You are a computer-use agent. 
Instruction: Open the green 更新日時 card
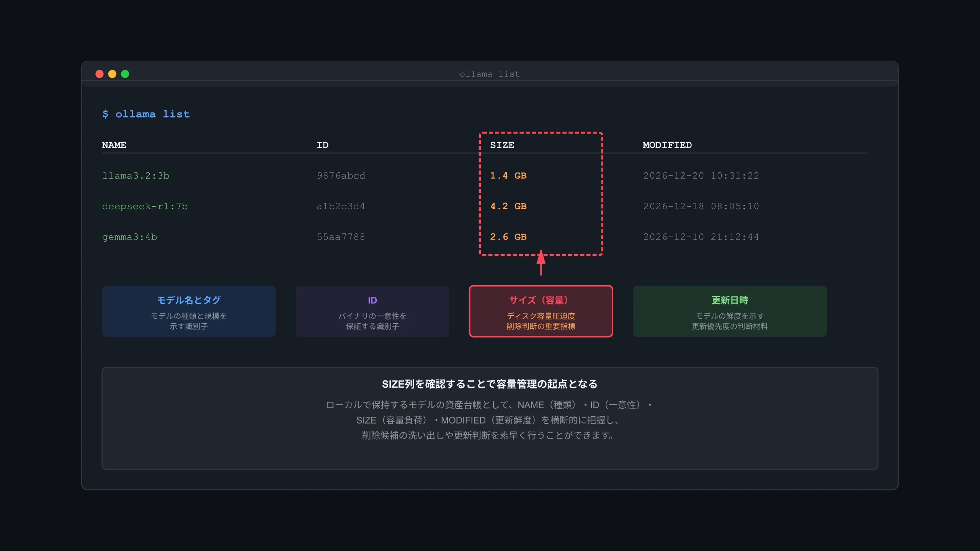pyautogui.click(x=730, y=311)
